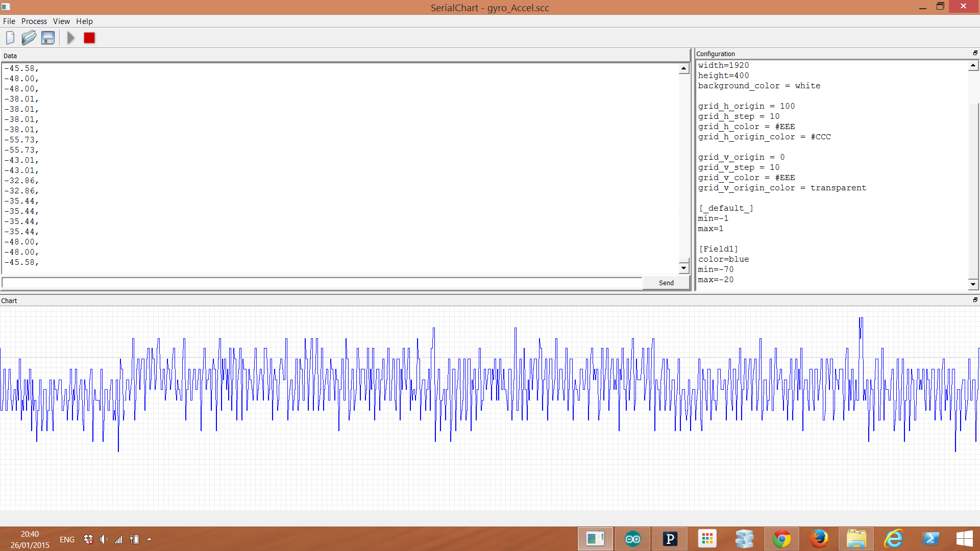Undock the Configuration panel
Image resolution: width=980 pixels, height=551 pixels.
click(x=975, y=53)
